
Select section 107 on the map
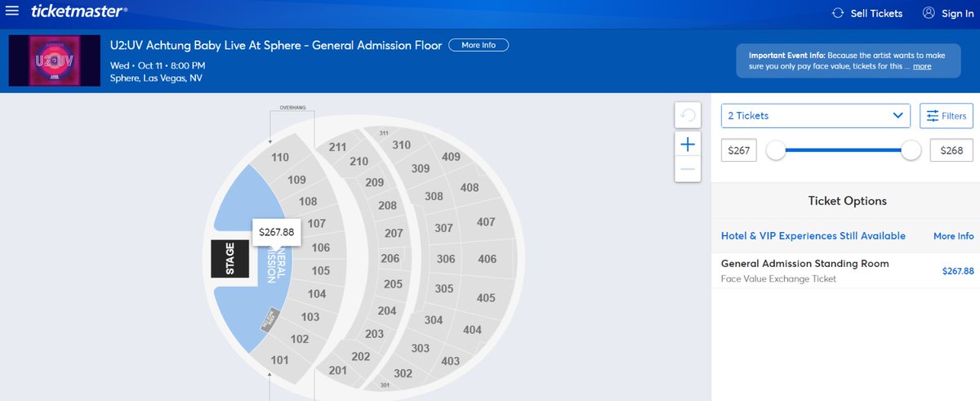point(316,224)
